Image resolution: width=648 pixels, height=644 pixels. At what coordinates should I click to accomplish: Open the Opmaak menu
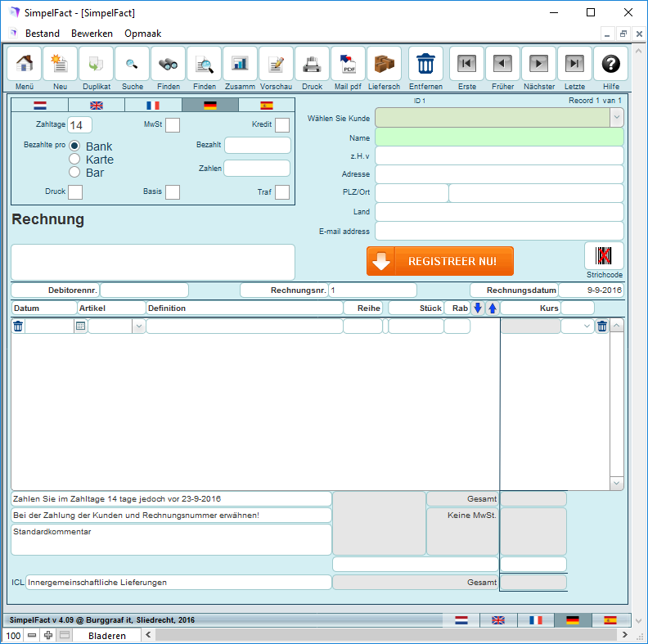(142, 34)
